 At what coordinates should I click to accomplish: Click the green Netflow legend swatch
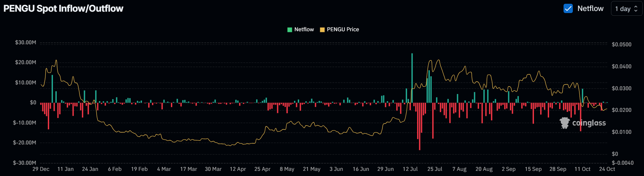point(290,30)
